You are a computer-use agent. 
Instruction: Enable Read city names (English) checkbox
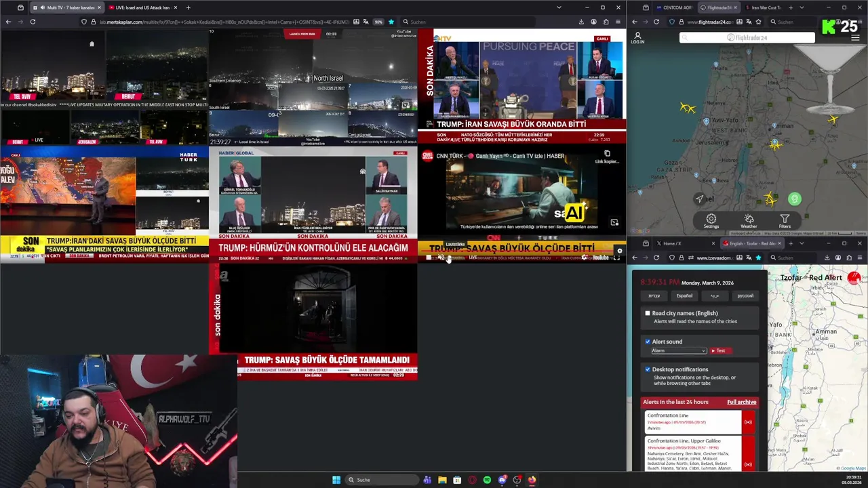[x=648, y=313]
